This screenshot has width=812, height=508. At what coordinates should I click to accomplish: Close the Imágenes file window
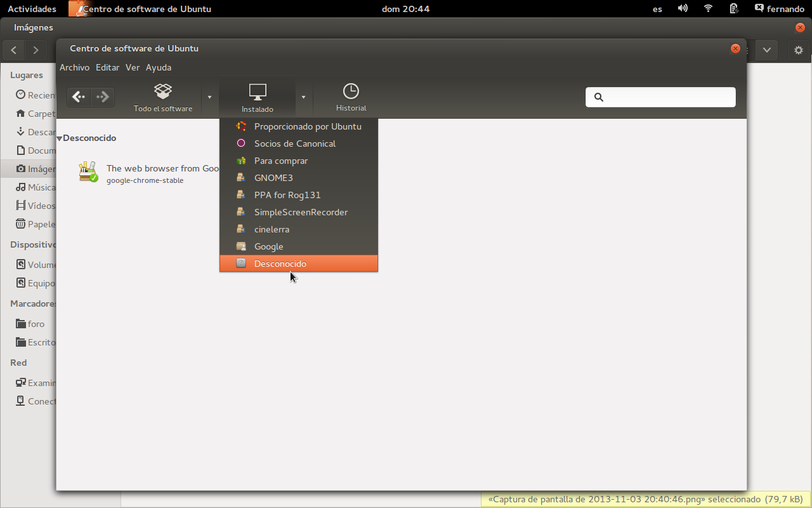click(800, 27)
